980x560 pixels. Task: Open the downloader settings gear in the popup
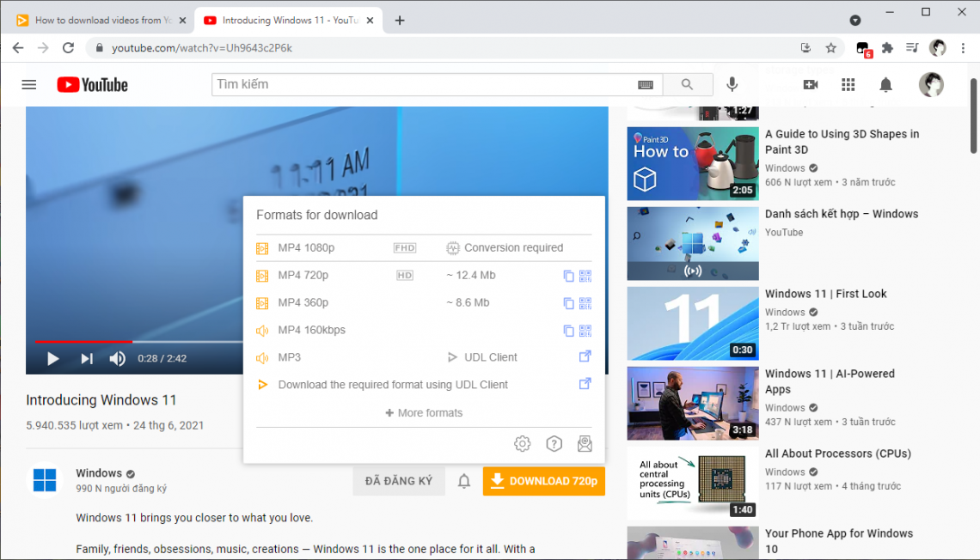point(522,443)
